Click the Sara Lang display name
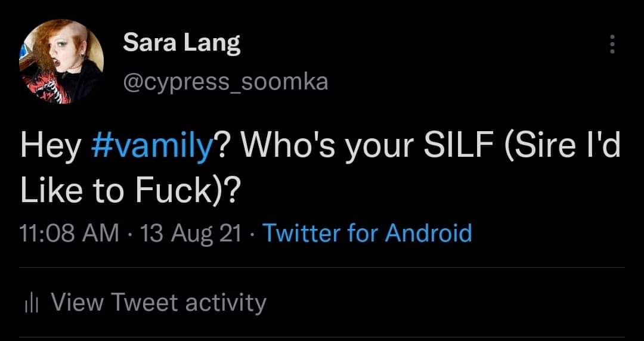644x341 pixels. click(181, 44)
